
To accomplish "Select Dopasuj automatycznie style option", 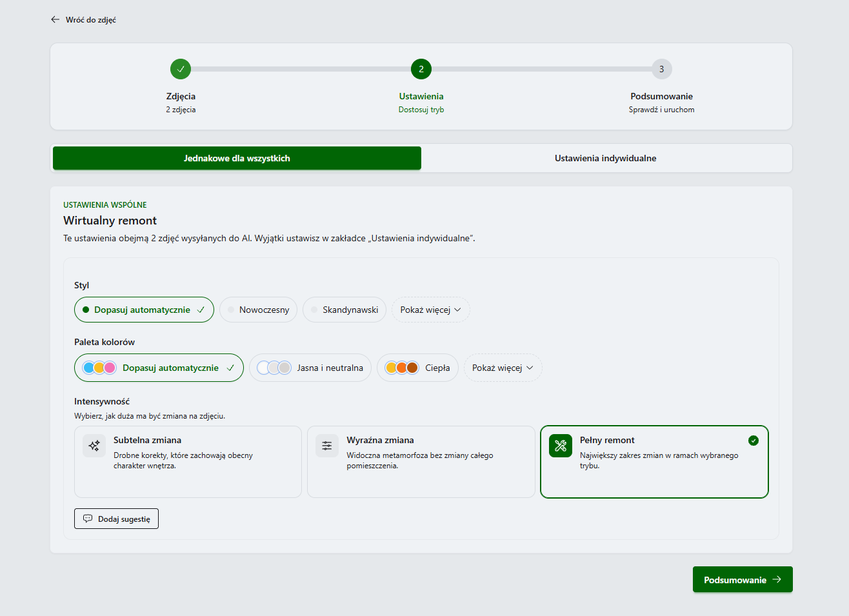I will click(x=144, y=310).
